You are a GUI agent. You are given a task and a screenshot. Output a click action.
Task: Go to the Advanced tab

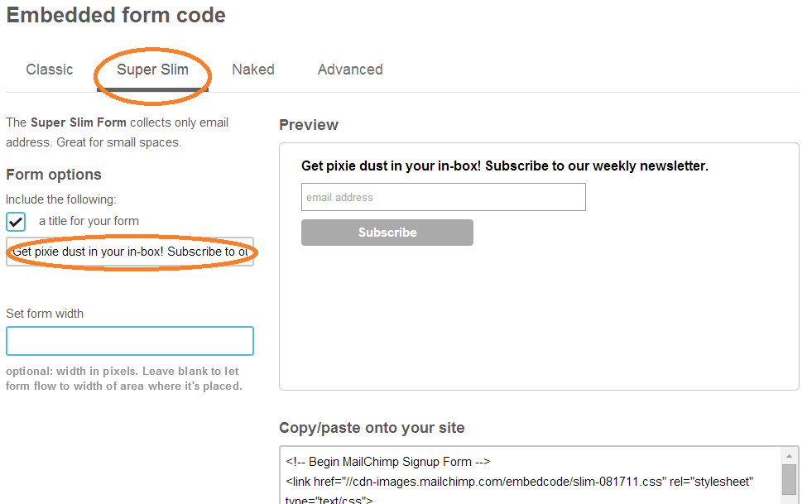click(350, 70)
